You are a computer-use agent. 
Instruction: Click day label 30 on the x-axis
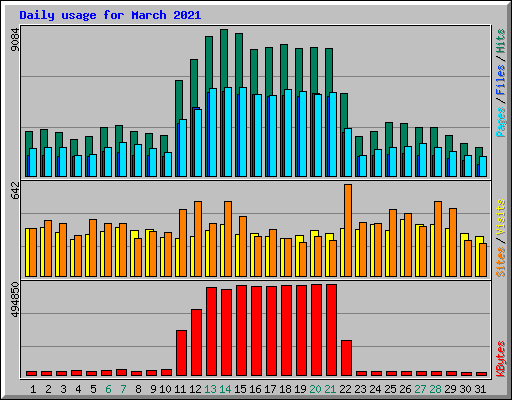465,389
